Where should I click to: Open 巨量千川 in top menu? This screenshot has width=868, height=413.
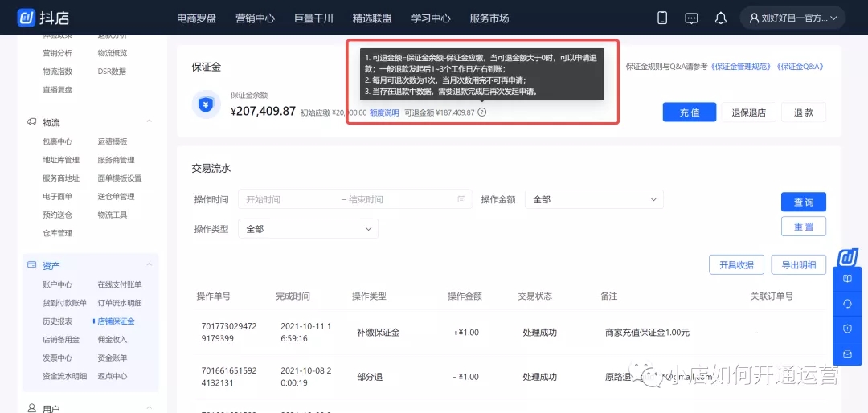314,18
